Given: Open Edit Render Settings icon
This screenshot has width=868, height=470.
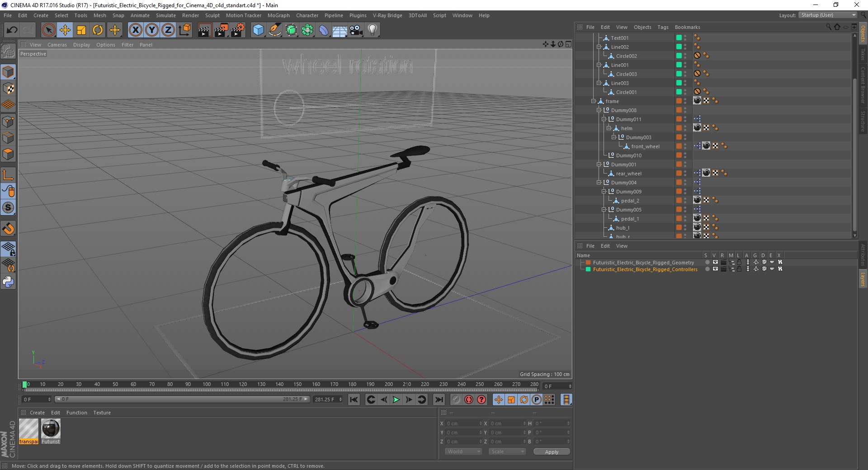Looking at the screenshot, I should [x=238, y=30].
